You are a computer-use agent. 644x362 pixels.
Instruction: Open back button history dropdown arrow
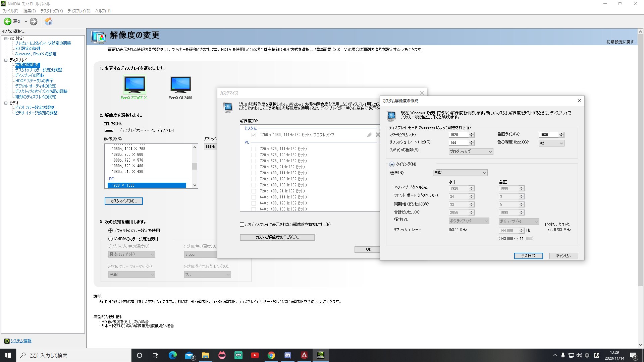click(26, 21)
